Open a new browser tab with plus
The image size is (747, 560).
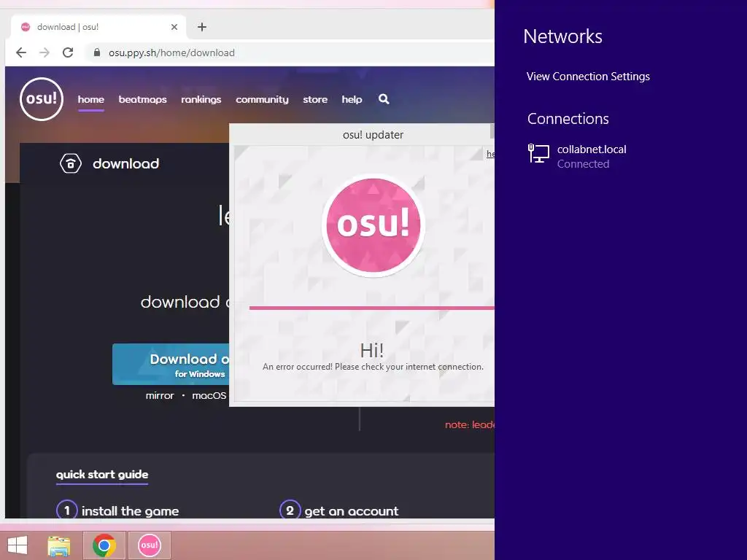click(x=202, y=27)
